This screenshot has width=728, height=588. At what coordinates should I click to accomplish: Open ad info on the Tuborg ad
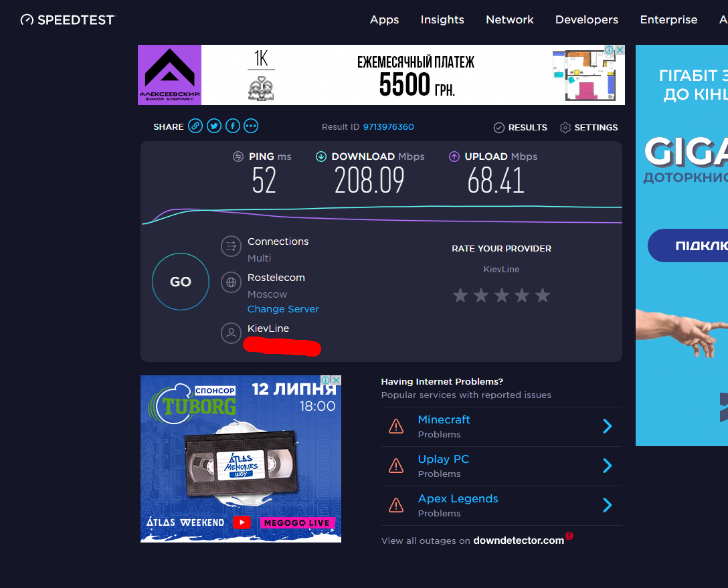click(326, 380)
